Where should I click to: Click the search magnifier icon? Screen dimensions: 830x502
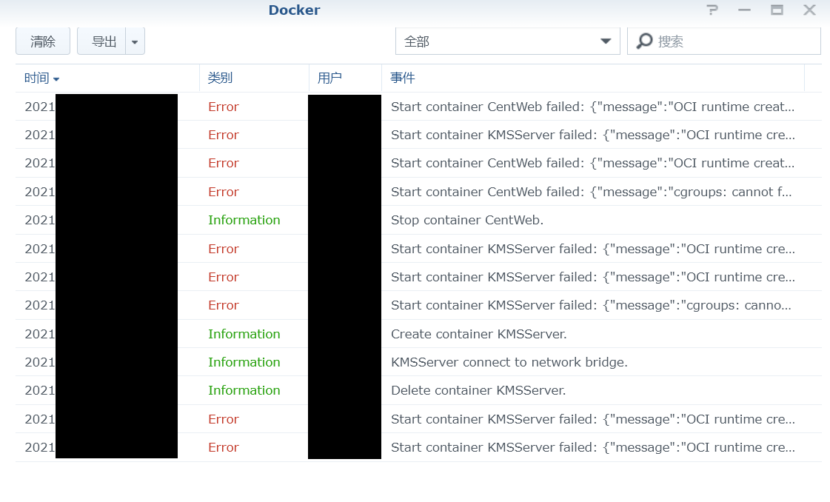point(645,41)
